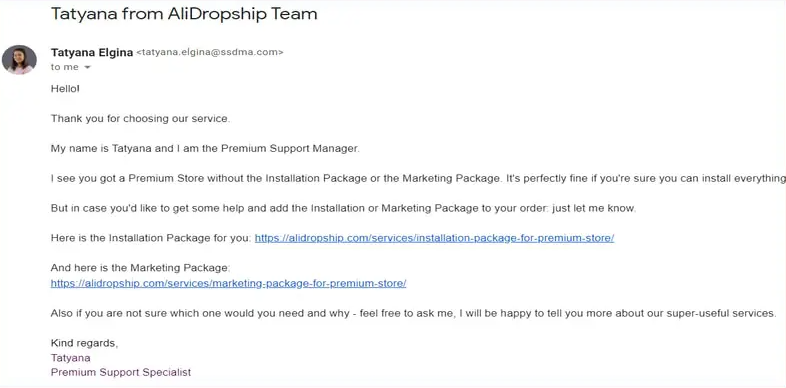Click the 'to me' recipient text

(x=65, y=67)
